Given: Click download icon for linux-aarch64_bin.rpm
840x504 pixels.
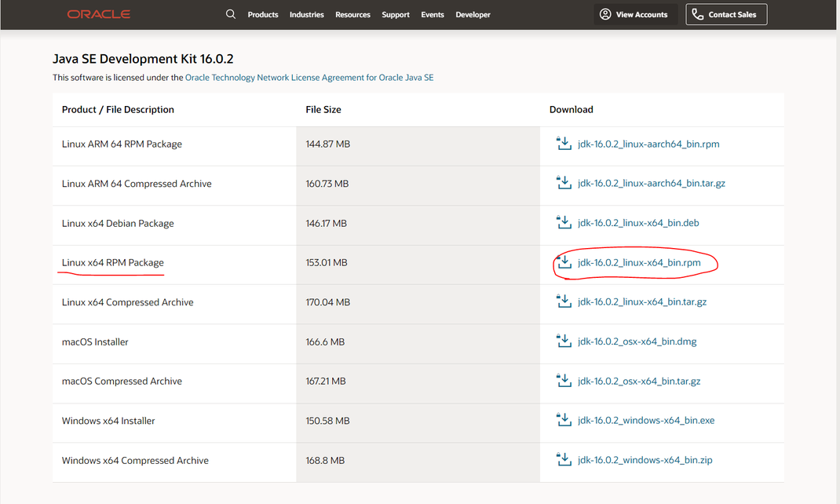Looking at the screenshot, I should click(564, 144).
